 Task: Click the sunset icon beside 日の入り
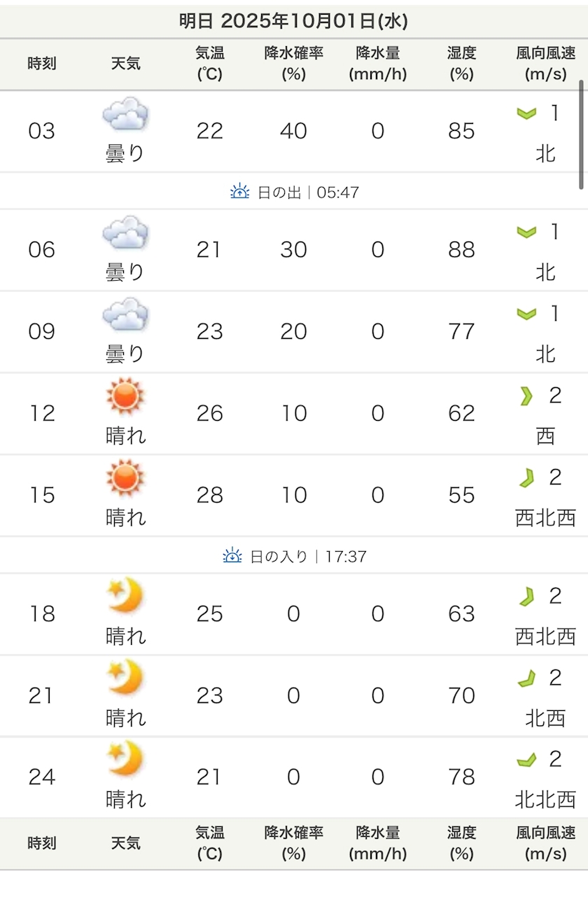pos(232,556)
